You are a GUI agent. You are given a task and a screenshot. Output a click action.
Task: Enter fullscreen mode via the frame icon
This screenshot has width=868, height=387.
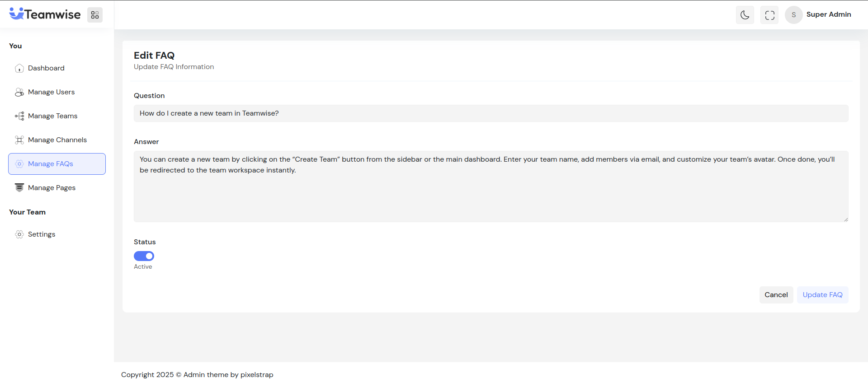tap(769, 15)
